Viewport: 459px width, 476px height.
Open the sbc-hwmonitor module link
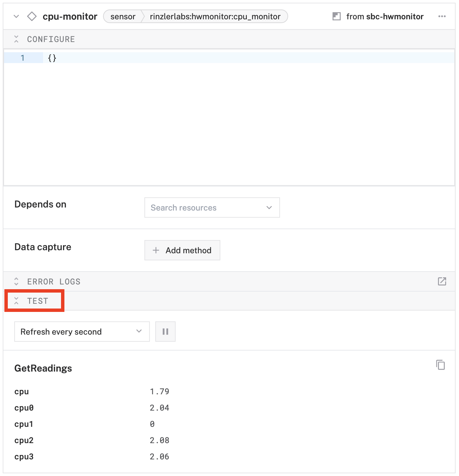click(395, 17)
